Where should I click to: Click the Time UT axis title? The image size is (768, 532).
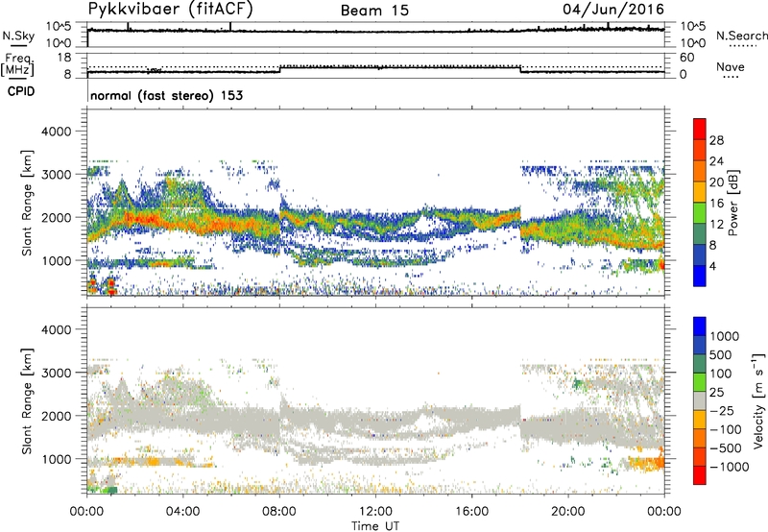tap(375, 526)
